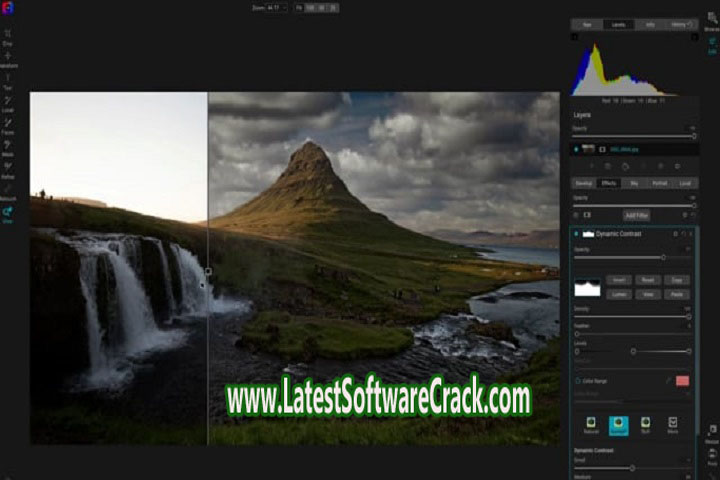Screen dimensions: 720x480
Task: Select the Local adjustment brush tool
Action: tap(7, 103)
